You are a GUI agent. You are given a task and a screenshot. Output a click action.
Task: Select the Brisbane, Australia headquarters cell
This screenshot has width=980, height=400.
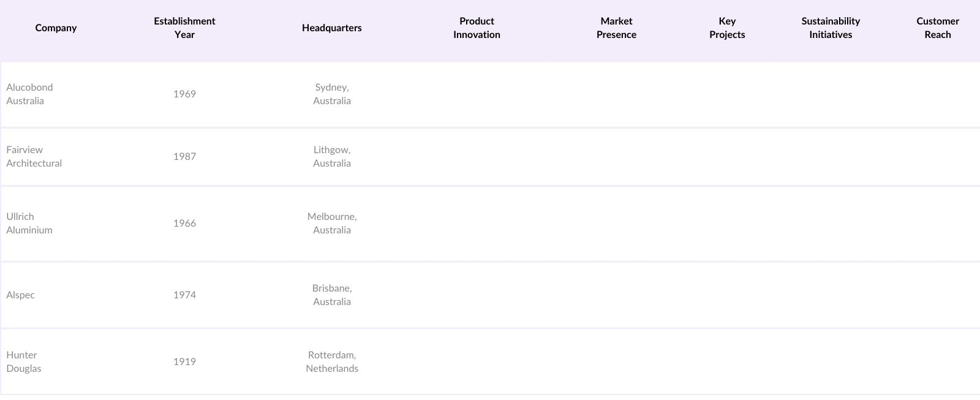332,295
